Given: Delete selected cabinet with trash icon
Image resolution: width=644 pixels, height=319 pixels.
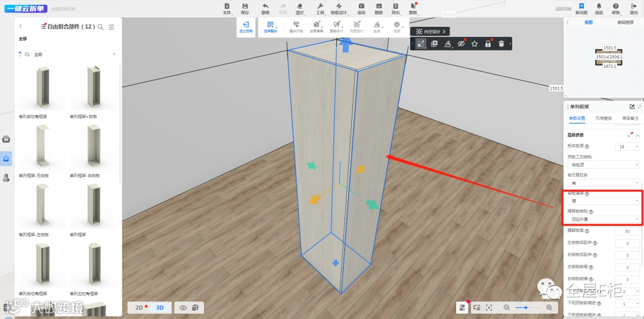Looking at the screenshot, I should [x=501, y=44].
